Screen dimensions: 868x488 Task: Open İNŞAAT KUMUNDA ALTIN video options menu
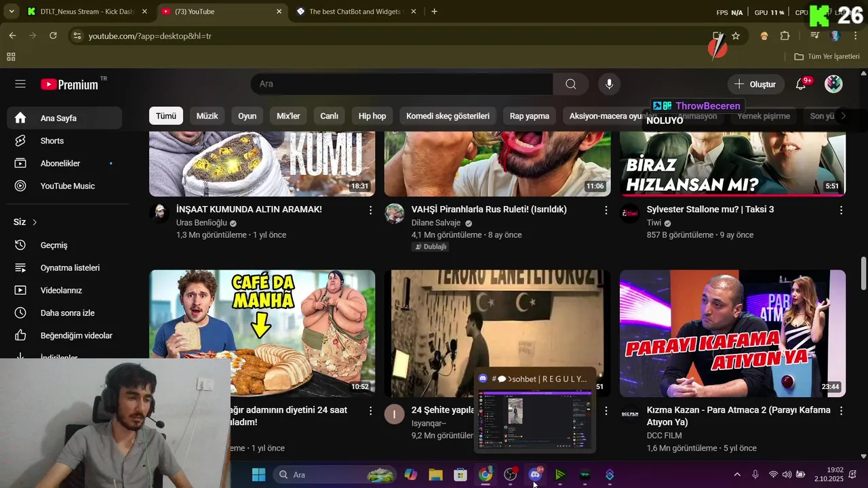(x=370, y=210)
